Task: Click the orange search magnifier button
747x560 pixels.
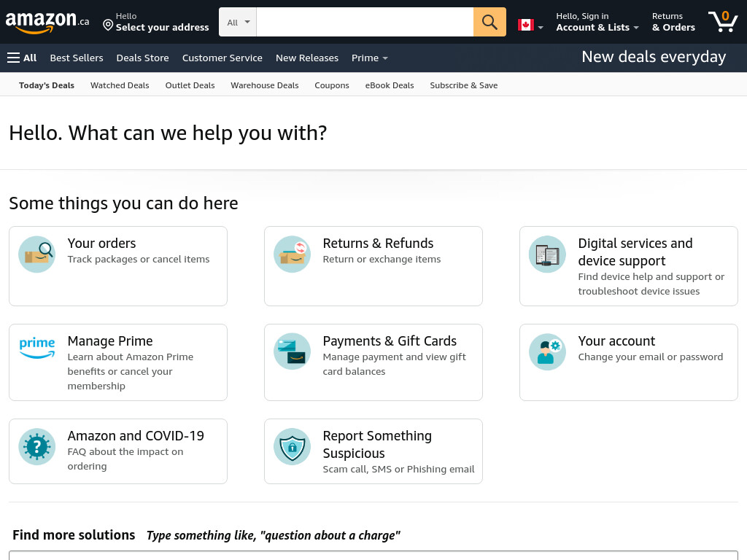Action: pyautogui.click(x=489, y=22)
